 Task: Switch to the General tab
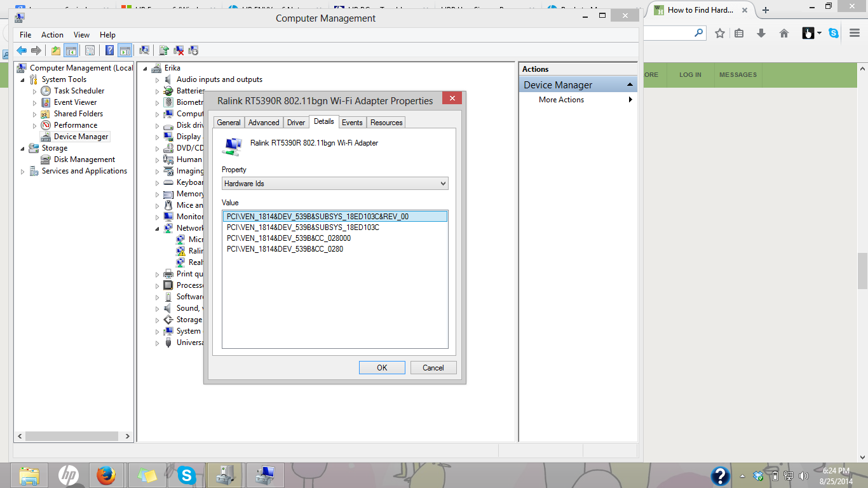[229, 123]
